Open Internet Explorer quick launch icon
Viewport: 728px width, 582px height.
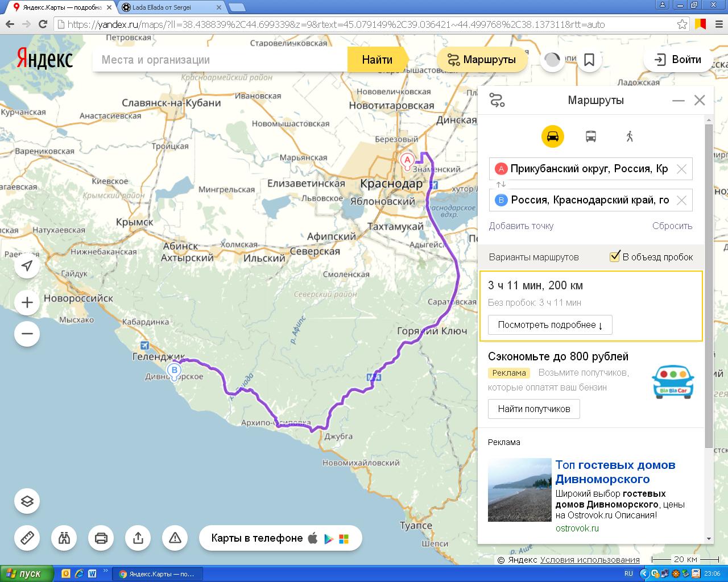[x=78, y=573]
